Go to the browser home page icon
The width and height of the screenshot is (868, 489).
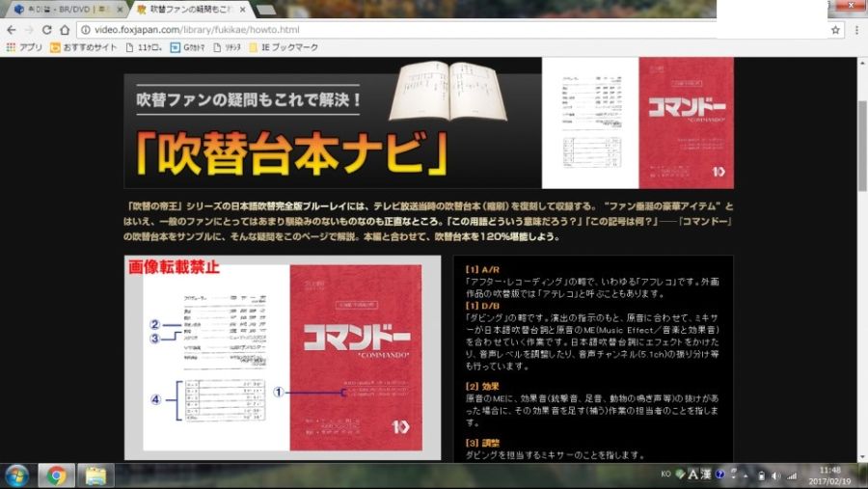click(65, 30)
